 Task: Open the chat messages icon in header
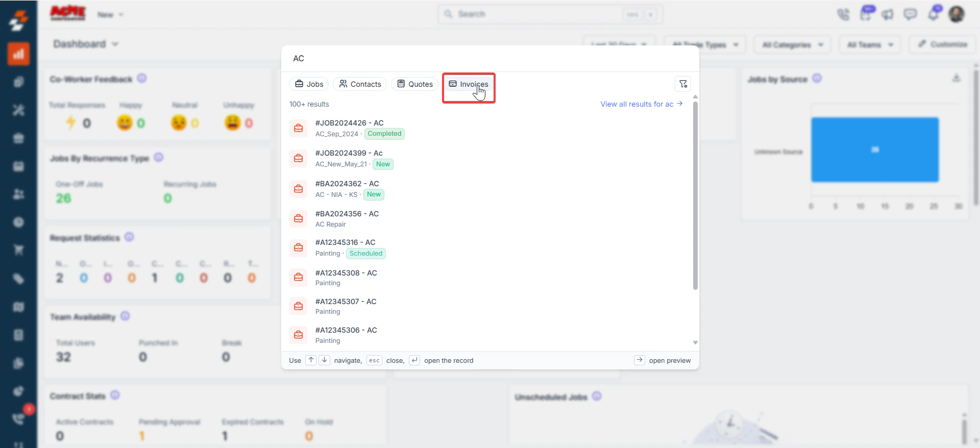coord(910,14)
